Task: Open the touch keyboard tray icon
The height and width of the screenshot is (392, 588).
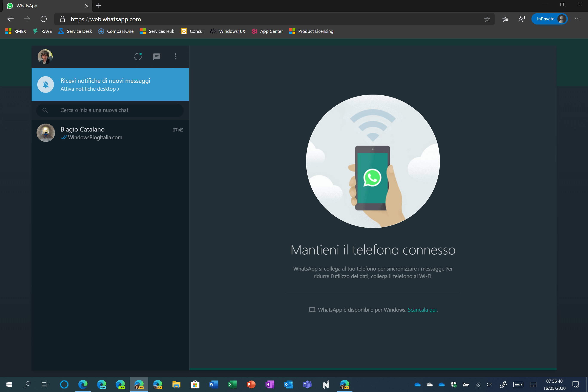Action: pos(518,384)
